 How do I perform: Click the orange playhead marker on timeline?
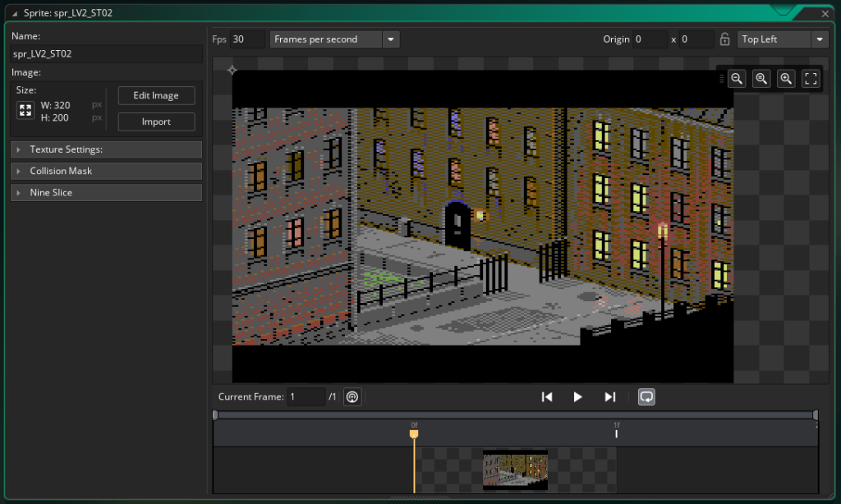pyautogui.click(x=414, y=433)
